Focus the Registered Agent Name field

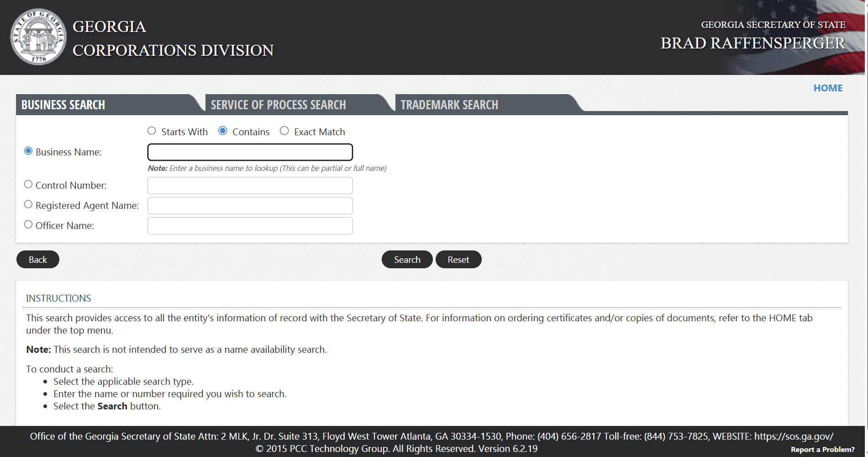(250, 206)
